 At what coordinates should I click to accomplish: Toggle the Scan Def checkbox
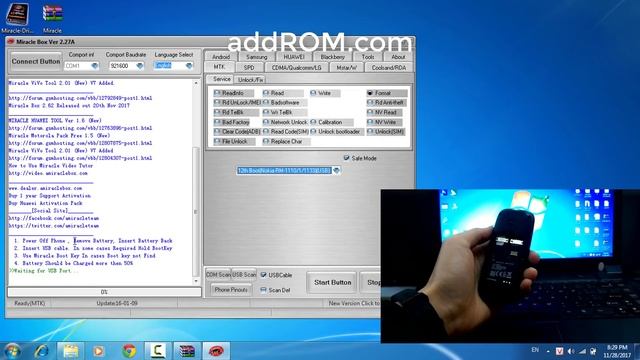pyautogui.click(x=264, y=290)
